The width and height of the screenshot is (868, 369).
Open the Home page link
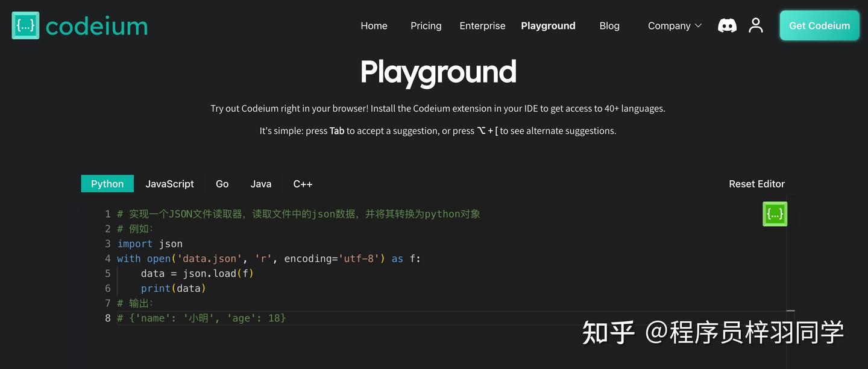click(374, 25)
